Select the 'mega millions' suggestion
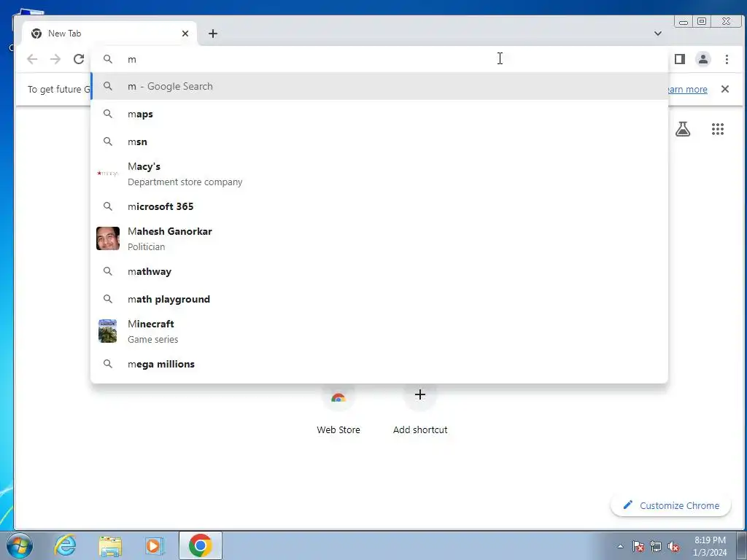 pos(379,364)
